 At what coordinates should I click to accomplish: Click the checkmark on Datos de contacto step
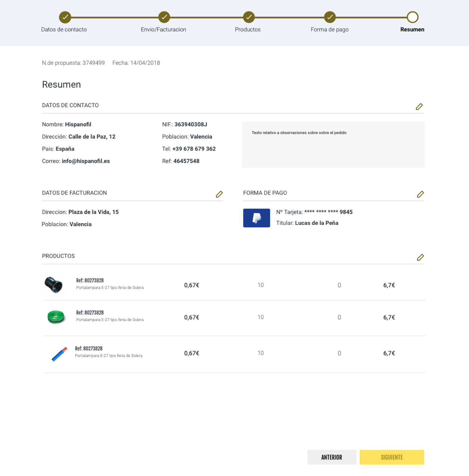point(64,17)
